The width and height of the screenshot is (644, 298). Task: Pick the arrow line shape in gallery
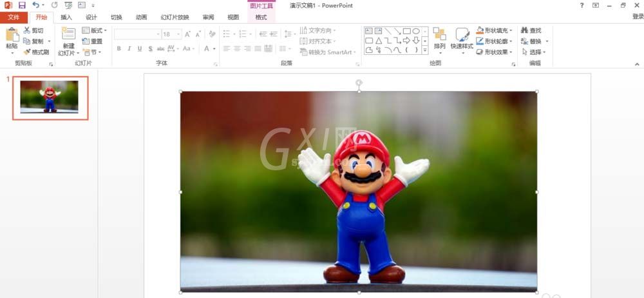coord(397,31)
